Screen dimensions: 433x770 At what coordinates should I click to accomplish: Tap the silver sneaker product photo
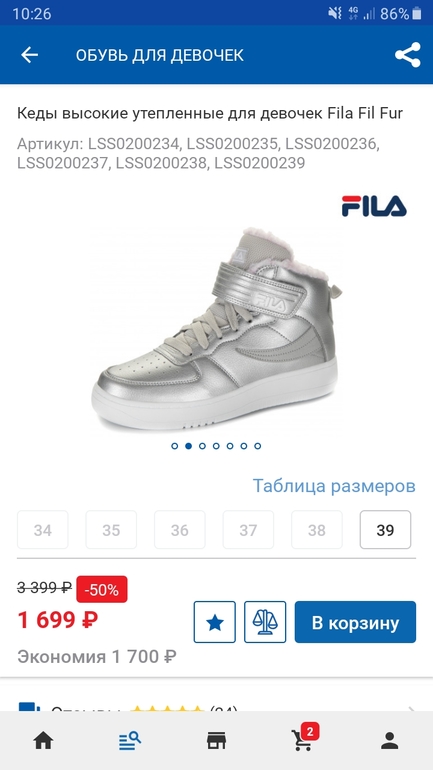click(216, 329)
